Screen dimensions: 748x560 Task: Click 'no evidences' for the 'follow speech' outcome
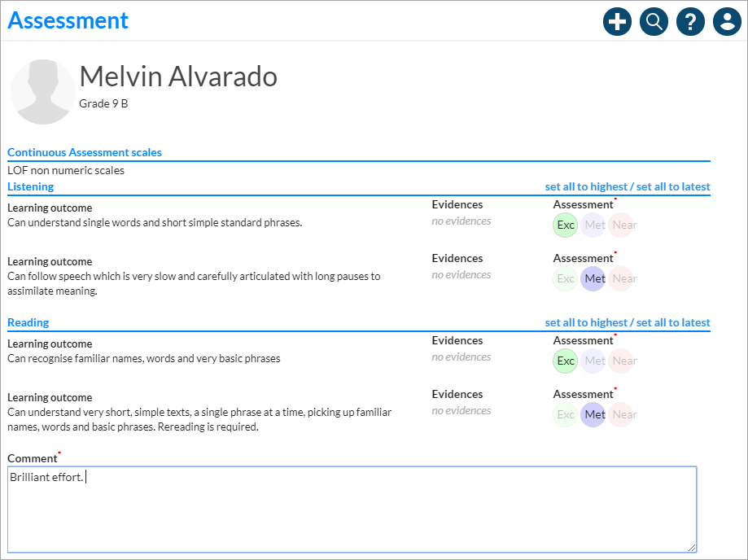pyautogui.click(x=461, y=275)
